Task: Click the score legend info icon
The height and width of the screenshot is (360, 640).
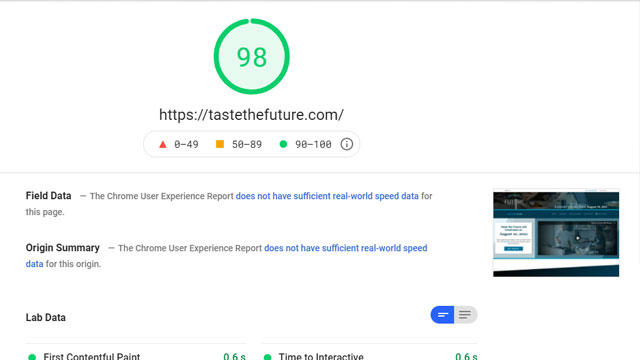Action: [347, 144]
